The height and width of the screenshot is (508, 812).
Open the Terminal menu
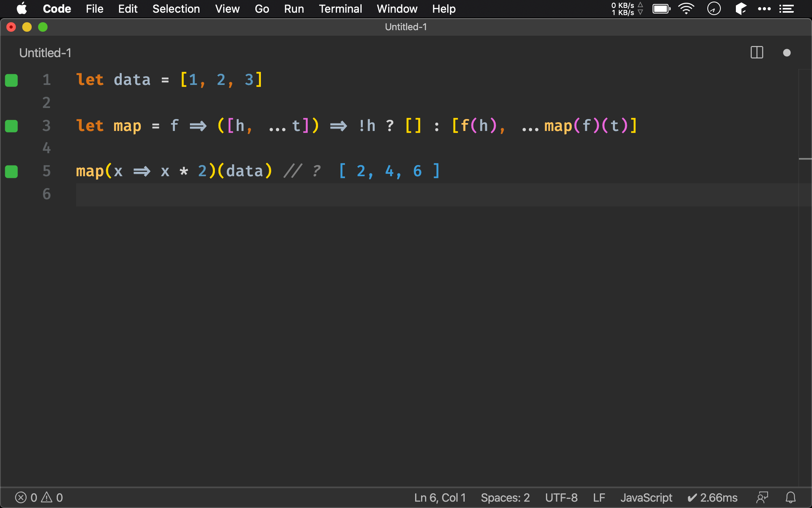click(x=340, y=9)
